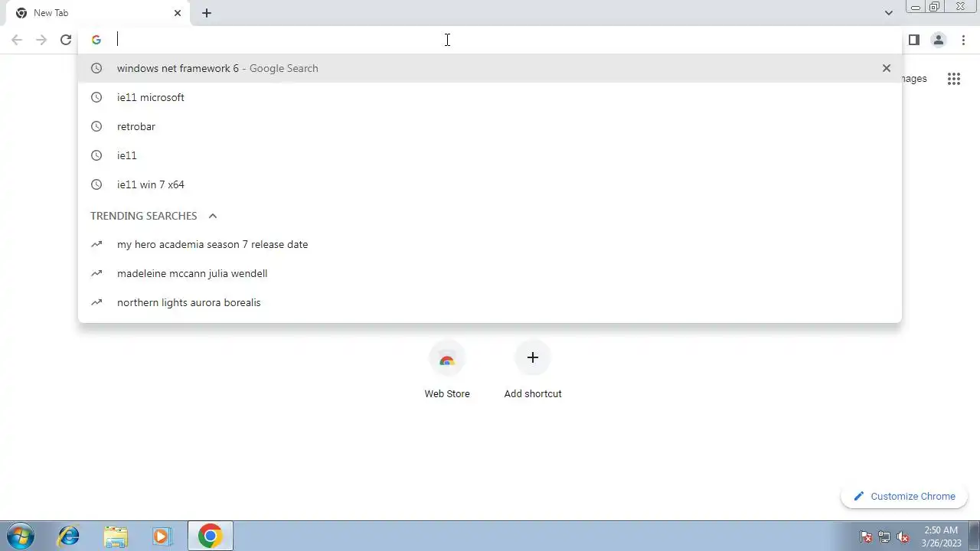Open the tab search dropdown arrow
This screenshot has width=980, height=551.
888,13
